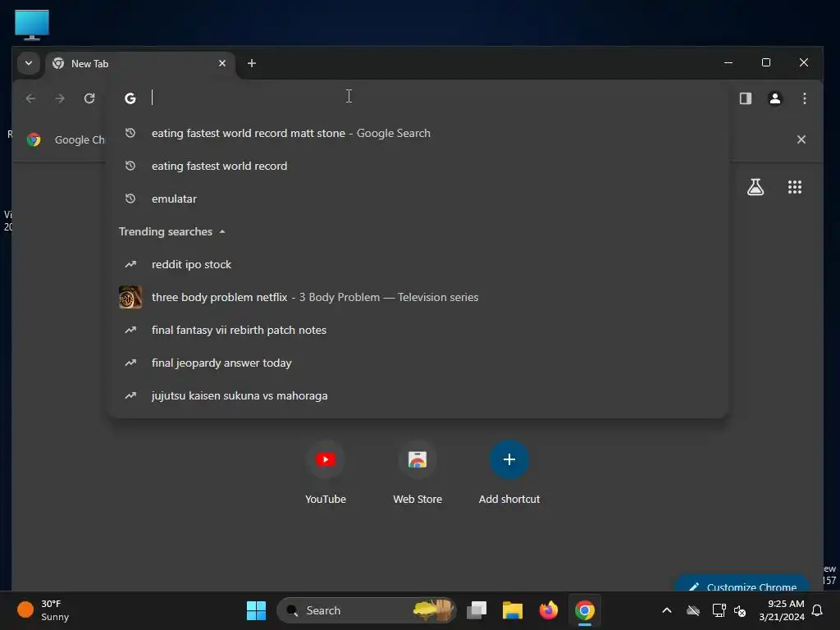The height and width of the screenshot is (630, 840).
Task: Click the Chrome taskbar icon
Action: (584, 610)
